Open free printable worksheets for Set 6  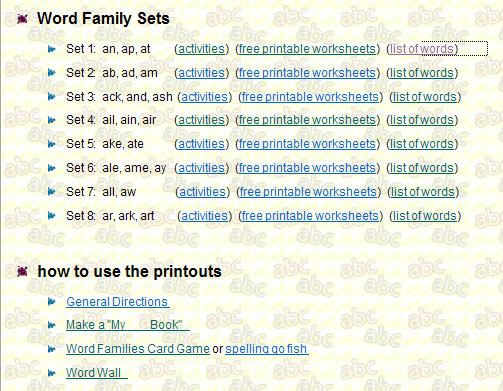(x=307, y=168)
